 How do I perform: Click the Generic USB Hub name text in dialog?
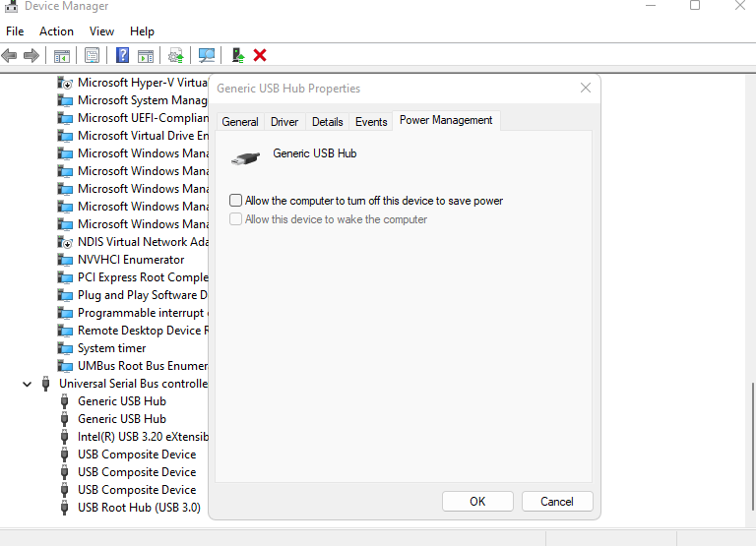315,153
